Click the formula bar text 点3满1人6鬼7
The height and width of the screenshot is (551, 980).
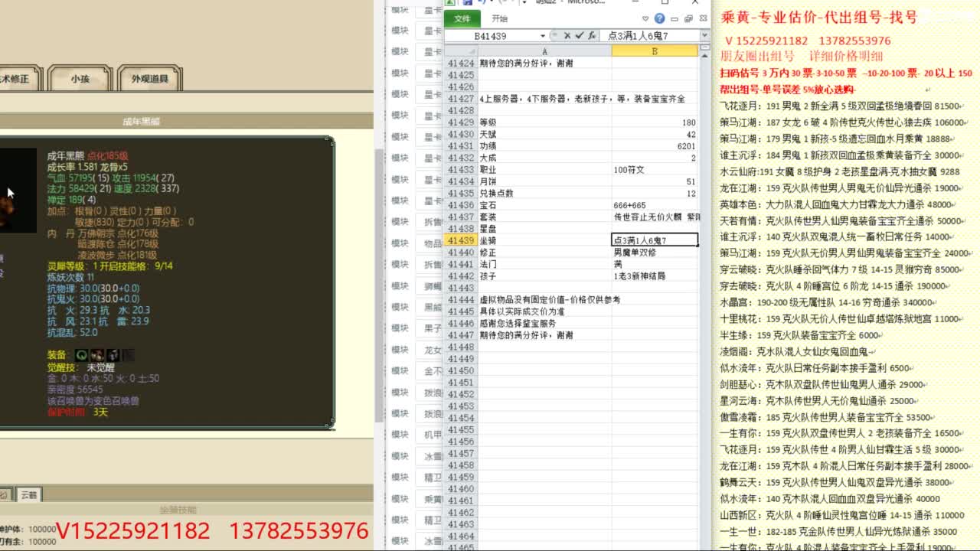coord(639,36)
